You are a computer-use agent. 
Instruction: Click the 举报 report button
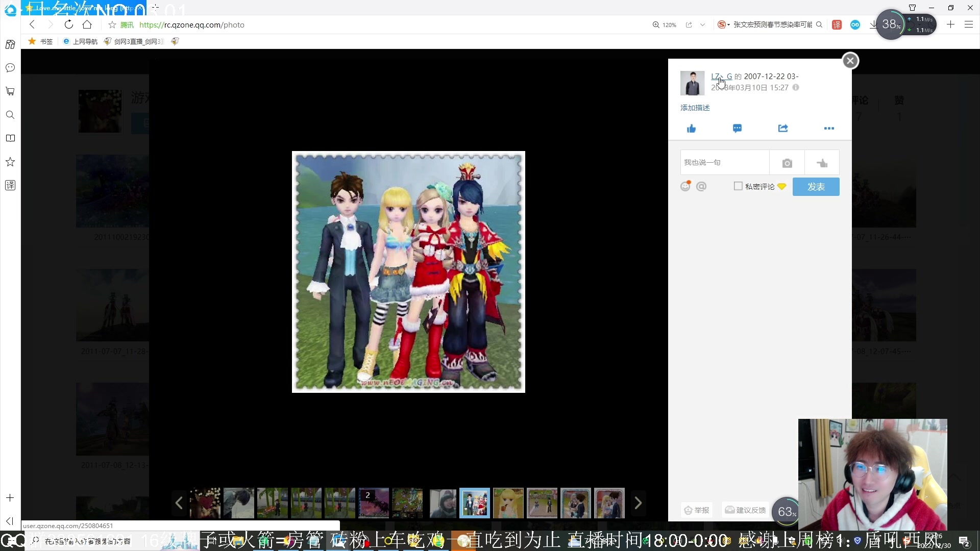point(697,510)
